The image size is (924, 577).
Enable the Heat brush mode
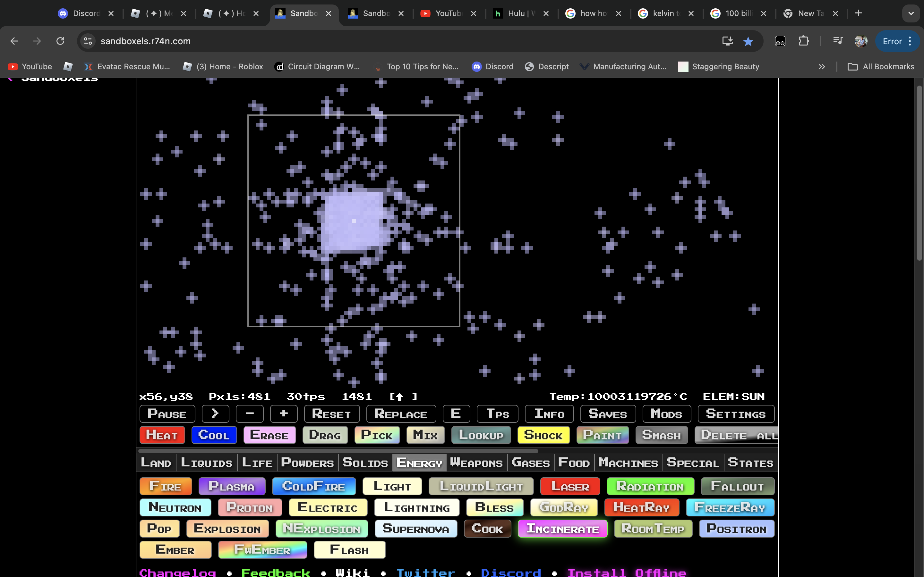pyautogui.click(x=162, y=435)
